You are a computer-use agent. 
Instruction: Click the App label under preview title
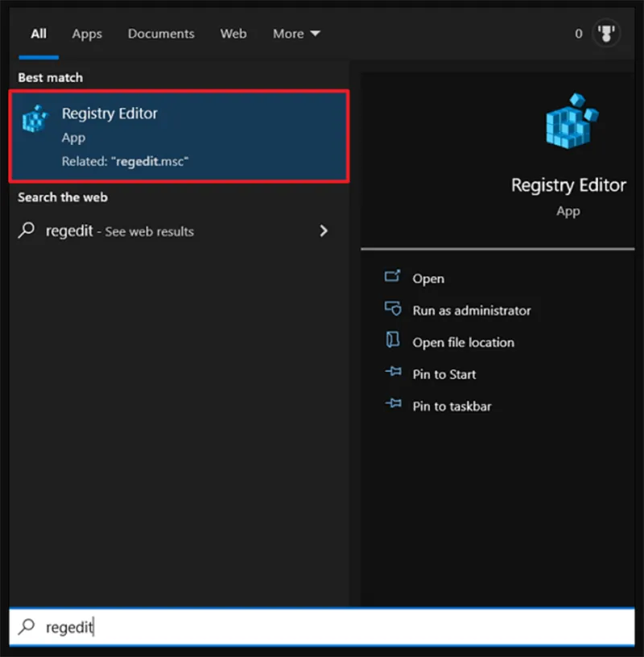(x=568, y=211)
